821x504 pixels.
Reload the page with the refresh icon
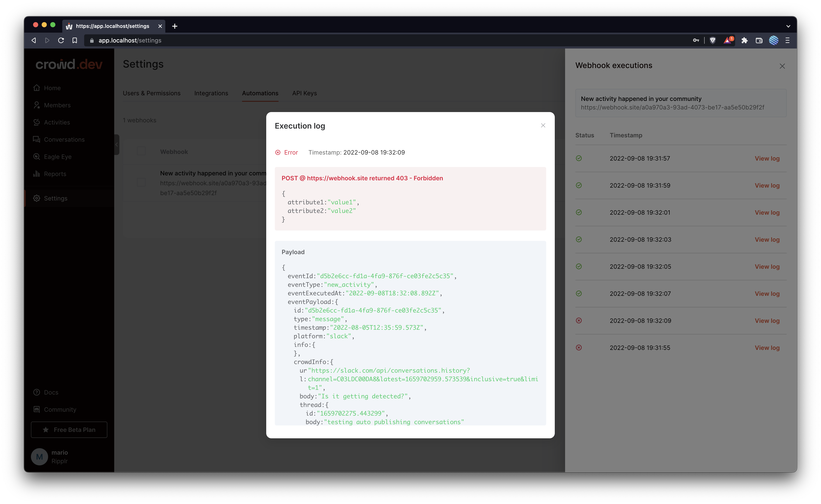61,40
